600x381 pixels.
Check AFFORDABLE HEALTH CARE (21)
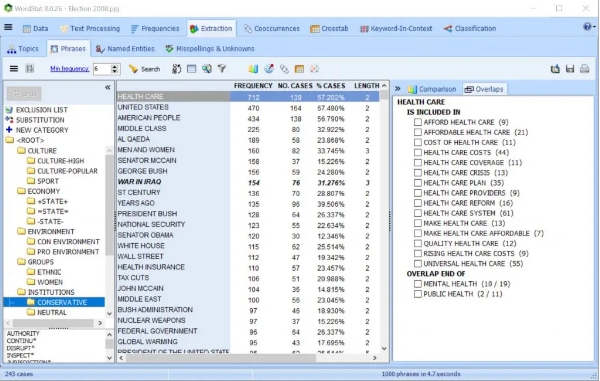tap(418, 132)
